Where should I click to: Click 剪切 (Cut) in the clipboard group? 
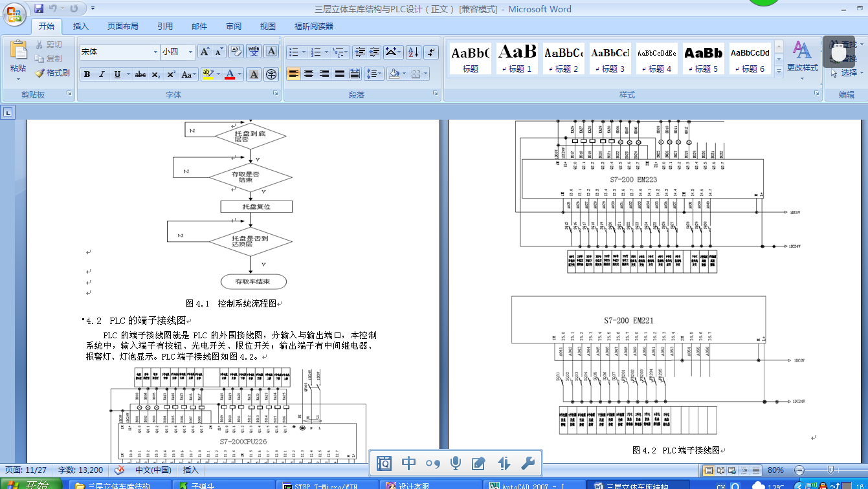point(49,44)
